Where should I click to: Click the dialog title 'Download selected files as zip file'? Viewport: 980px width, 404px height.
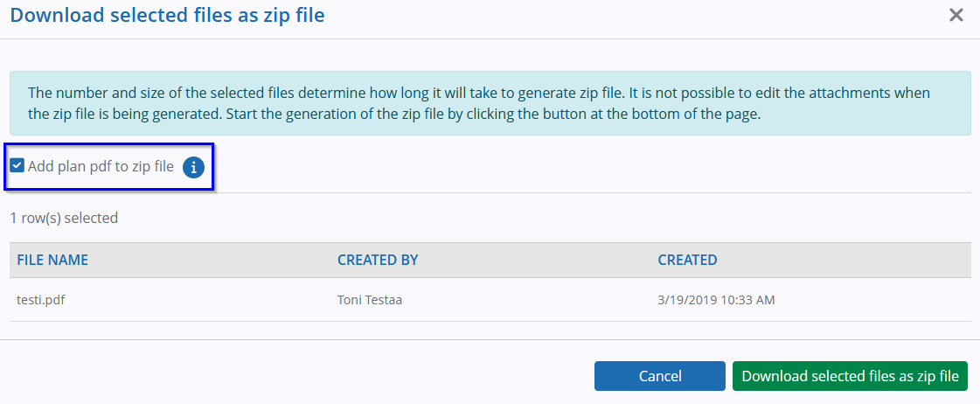coord(168,15)
